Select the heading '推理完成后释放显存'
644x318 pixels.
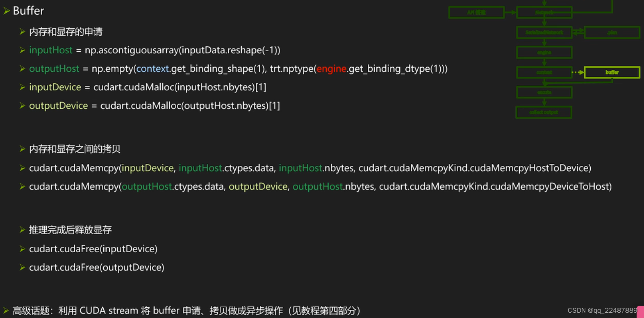click(x=70, y=230)
